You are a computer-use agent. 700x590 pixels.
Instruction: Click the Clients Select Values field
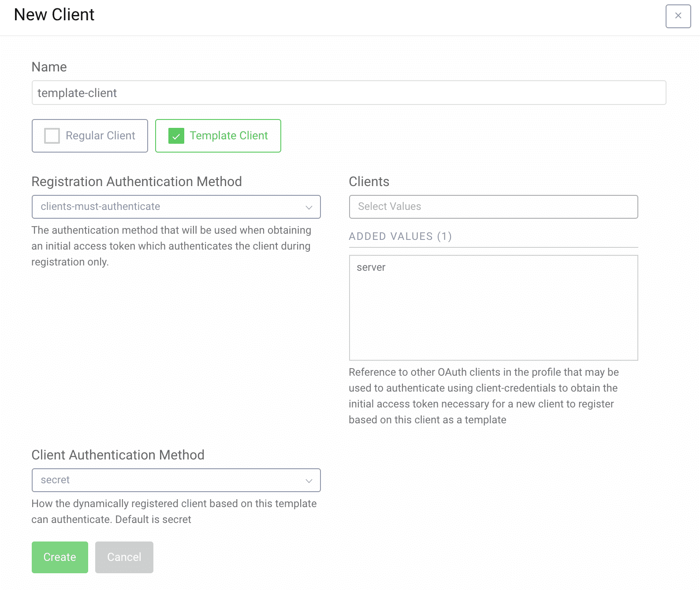coord(493,207)
